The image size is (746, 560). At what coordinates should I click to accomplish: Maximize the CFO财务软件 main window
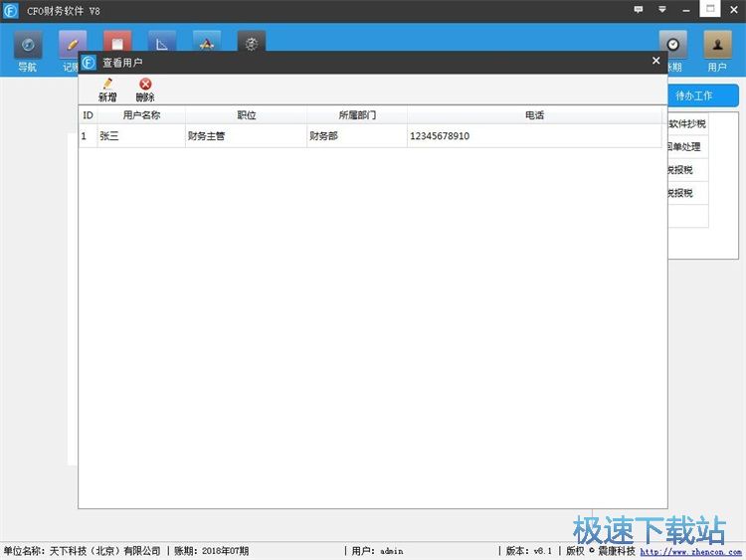[710, 9]
